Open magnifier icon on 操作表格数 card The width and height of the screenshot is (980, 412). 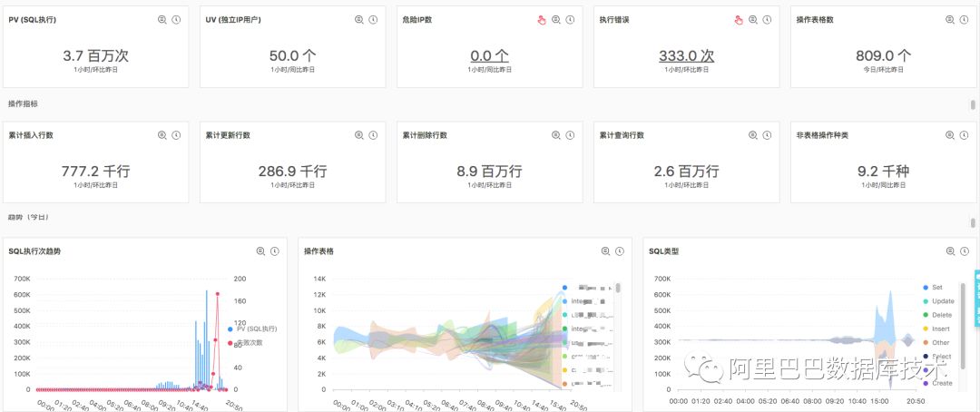(x=950, y=20)
